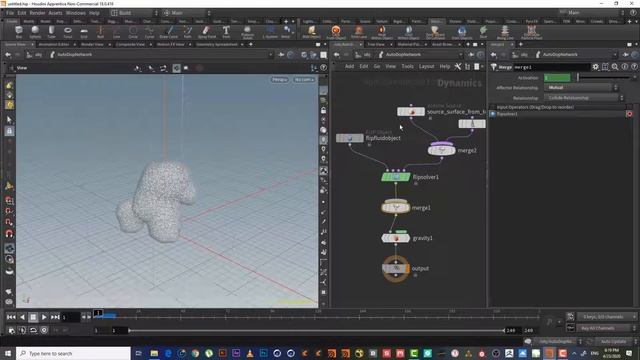Click the Stop playback button
The width and height of the screenshot is (640, 360).
(x=33, y=317)
